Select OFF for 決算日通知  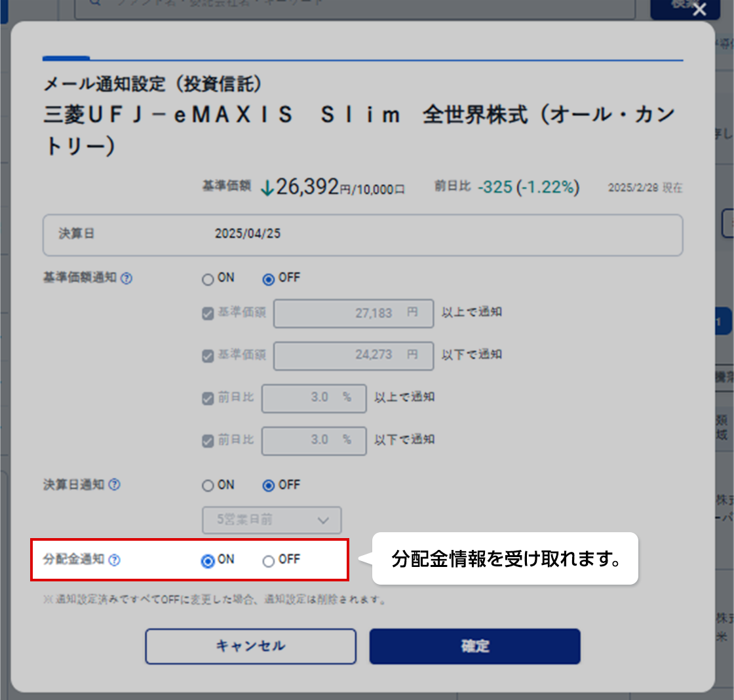coord(268,486)
